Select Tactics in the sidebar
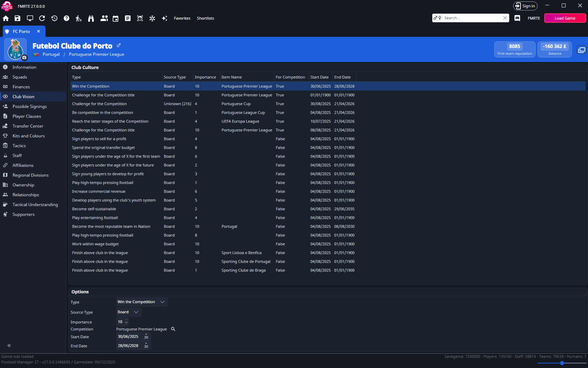This screenshot has width=588, height=368. pos(33,146)
